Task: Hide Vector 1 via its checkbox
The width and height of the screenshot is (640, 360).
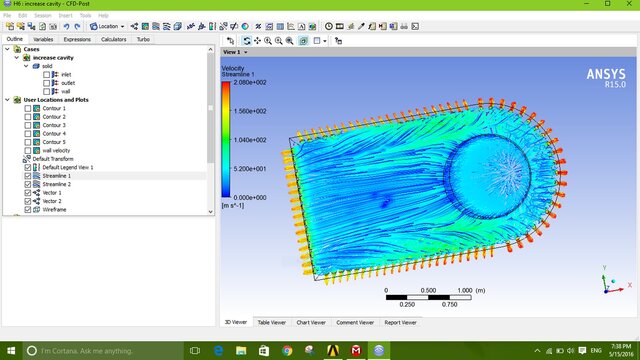Action: click(28, 193)
